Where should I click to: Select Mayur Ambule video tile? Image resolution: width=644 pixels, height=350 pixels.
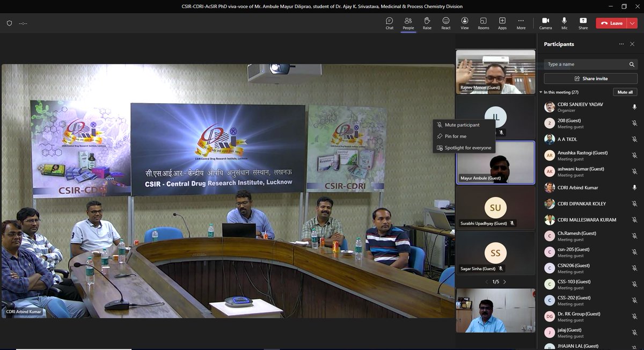495,163
